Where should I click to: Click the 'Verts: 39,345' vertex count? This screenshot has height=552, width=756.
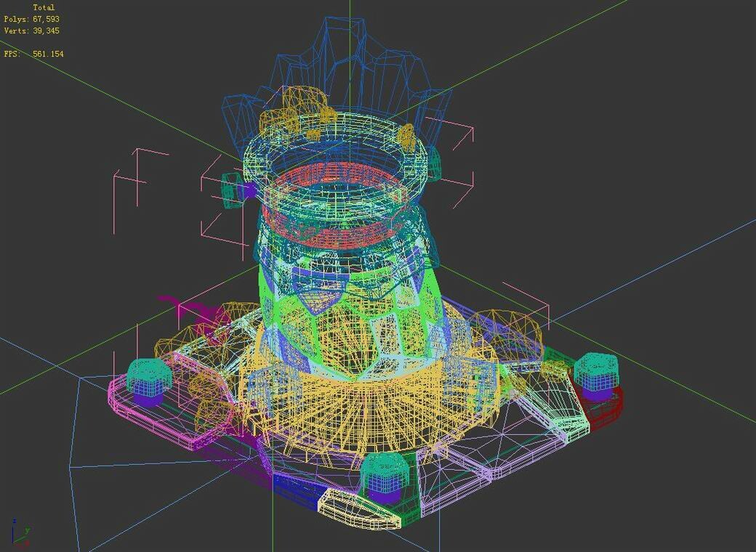32,31
